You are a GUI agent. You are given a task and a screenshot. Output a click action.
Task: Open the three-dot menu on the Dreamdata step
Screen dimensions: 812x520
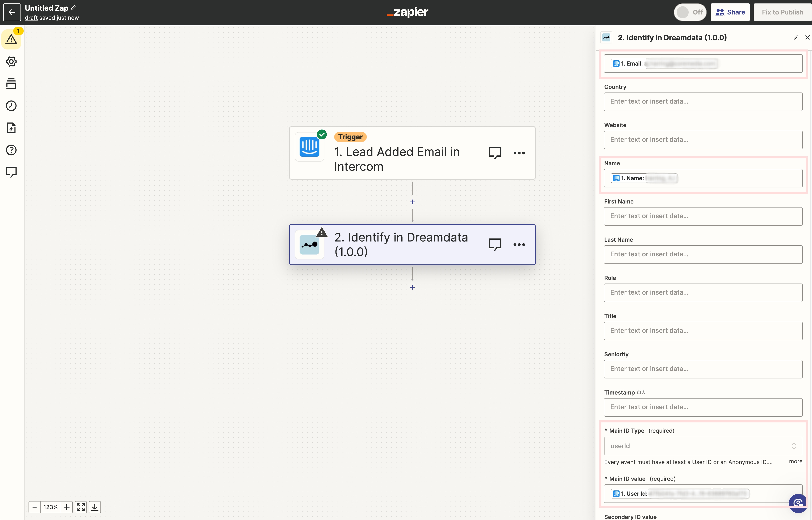pos(519,245)
